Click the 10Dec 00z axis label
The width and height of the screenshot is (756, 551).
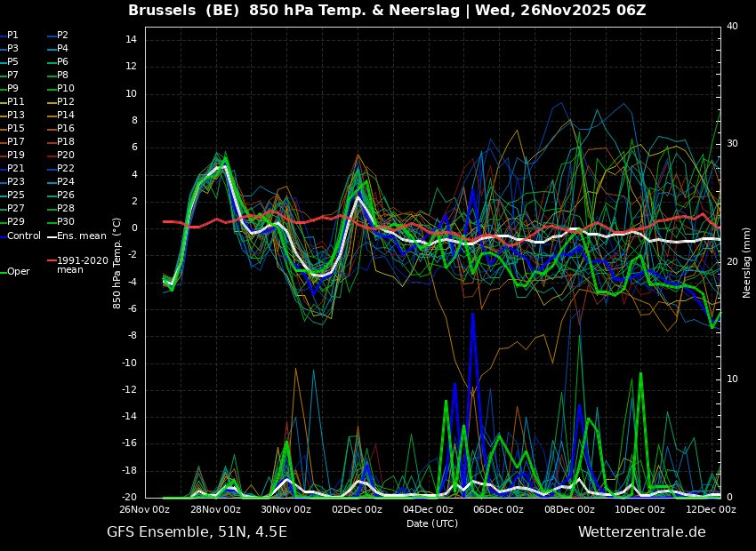point(640,509)
